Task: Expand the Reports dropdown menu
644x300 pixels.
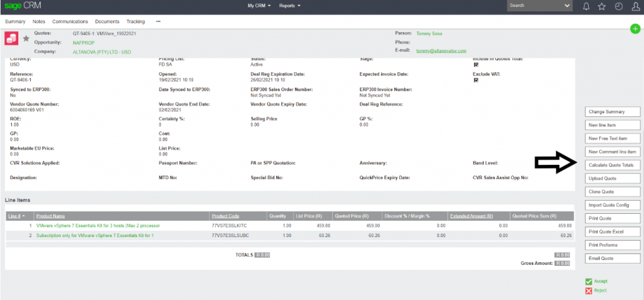Action: [290, 6]
